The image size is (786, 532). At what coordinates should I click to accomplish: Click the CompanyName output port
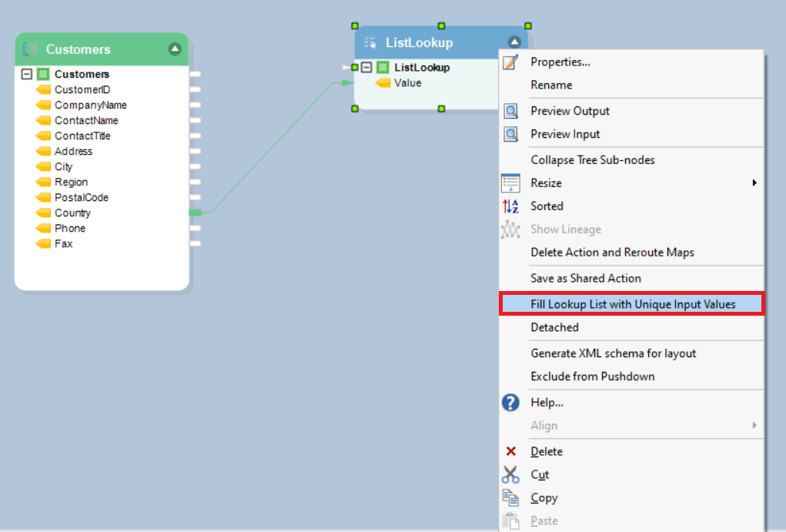pos(196,105)
